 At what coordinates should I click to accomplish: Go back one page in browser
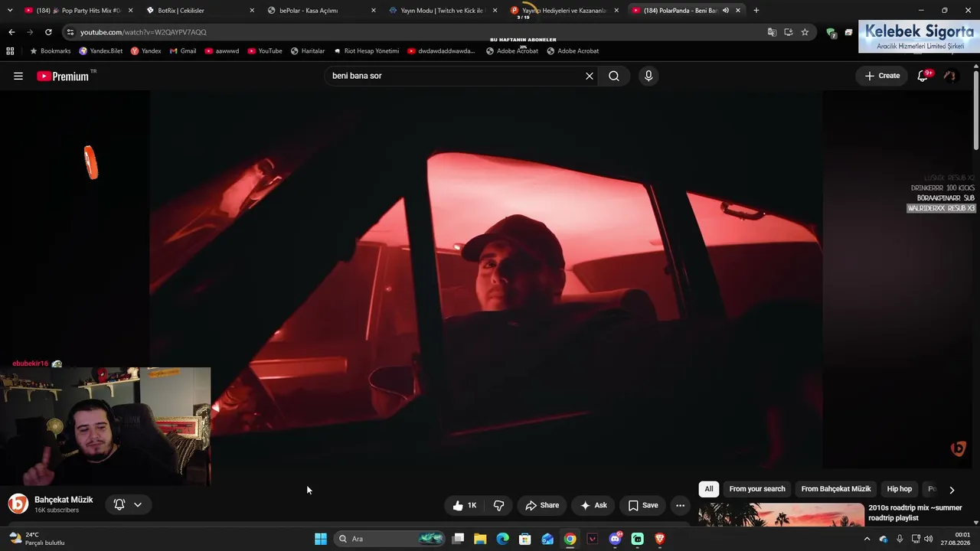pos(11,32)
